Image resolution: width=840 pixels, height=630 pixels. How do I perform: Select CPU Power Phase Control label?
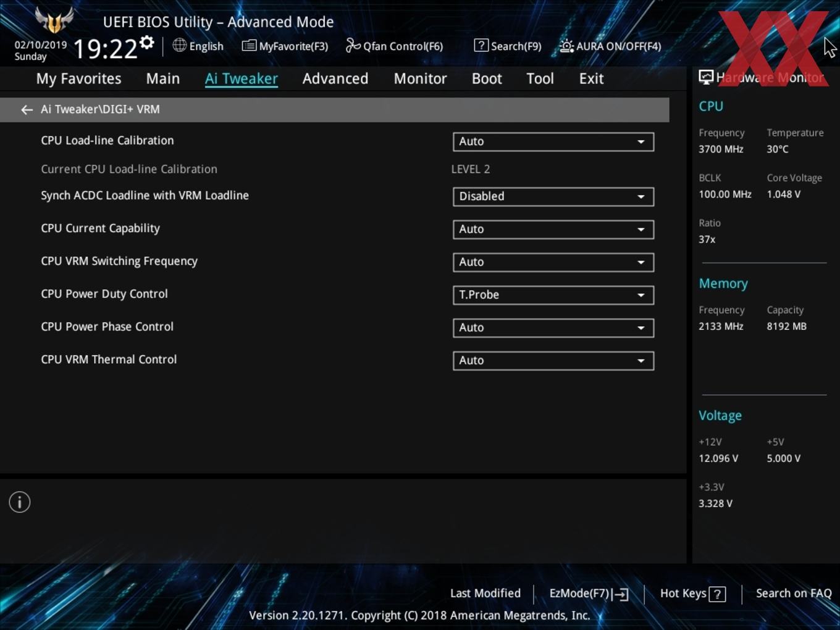click(107, 326)
